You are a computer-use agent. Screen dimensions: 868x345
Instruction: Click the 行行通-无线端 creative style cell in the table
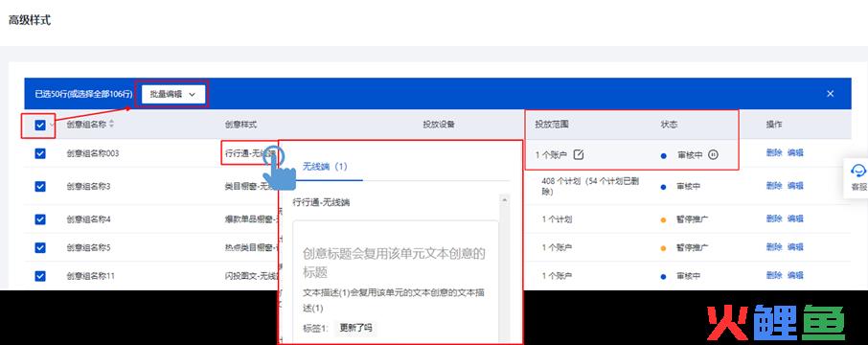pos(250,153)
